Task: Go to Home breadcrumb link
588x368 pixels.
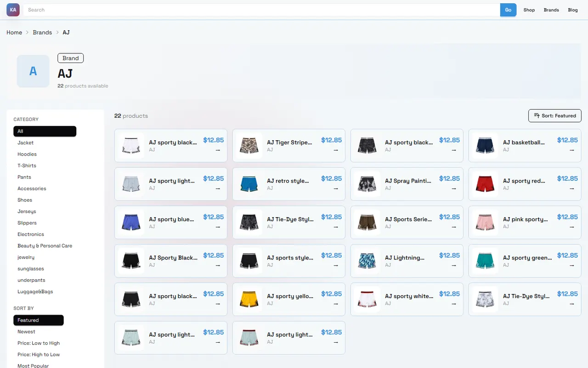Action: click(x=14, y=33)
